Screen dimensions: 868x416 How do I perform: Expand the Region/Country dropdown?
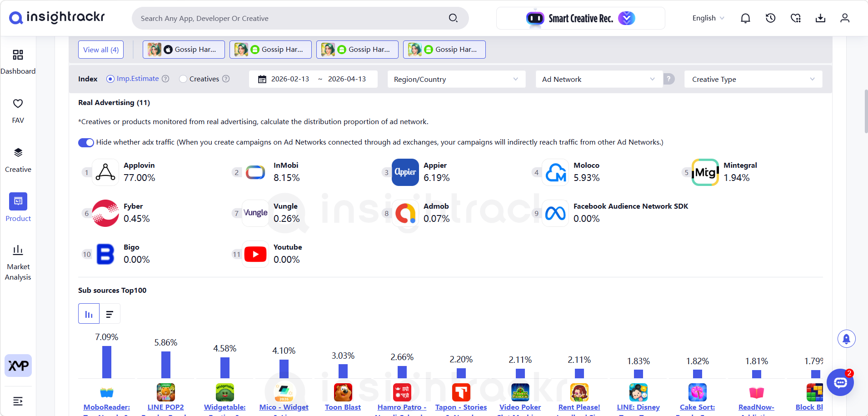tap(456, 79)
